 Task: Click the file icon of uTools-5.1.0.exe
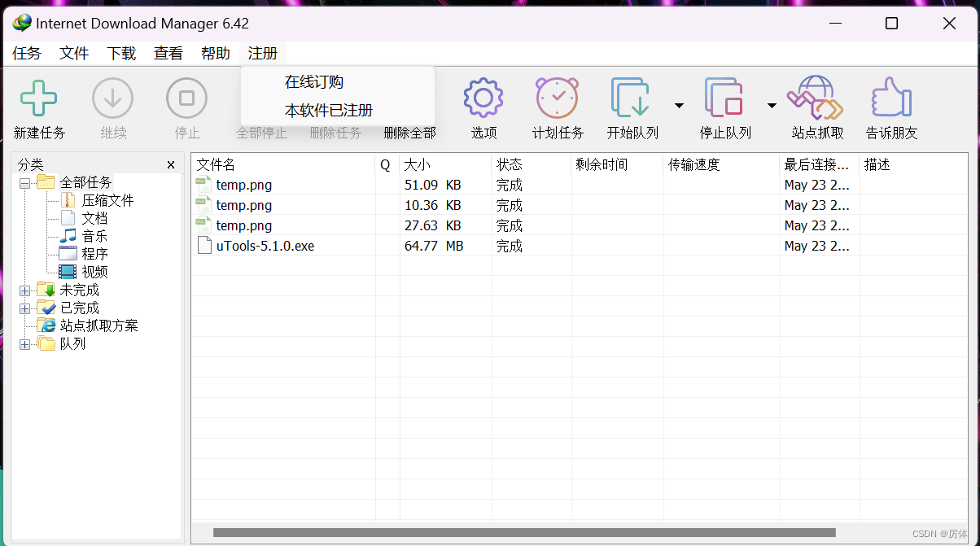point(204,246)
